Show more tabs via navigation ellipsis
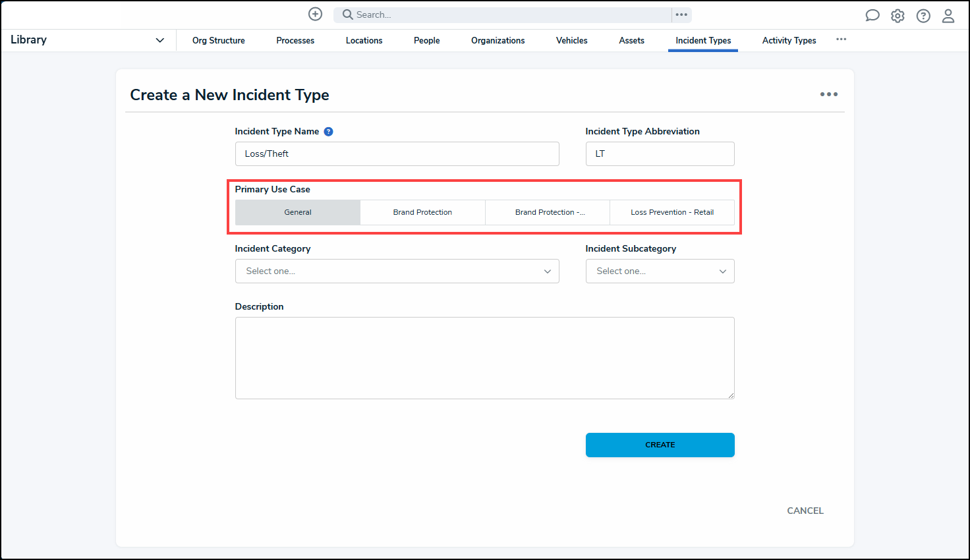Image resolution: width=970 pixels, height=560 pixels. point(841,40)
